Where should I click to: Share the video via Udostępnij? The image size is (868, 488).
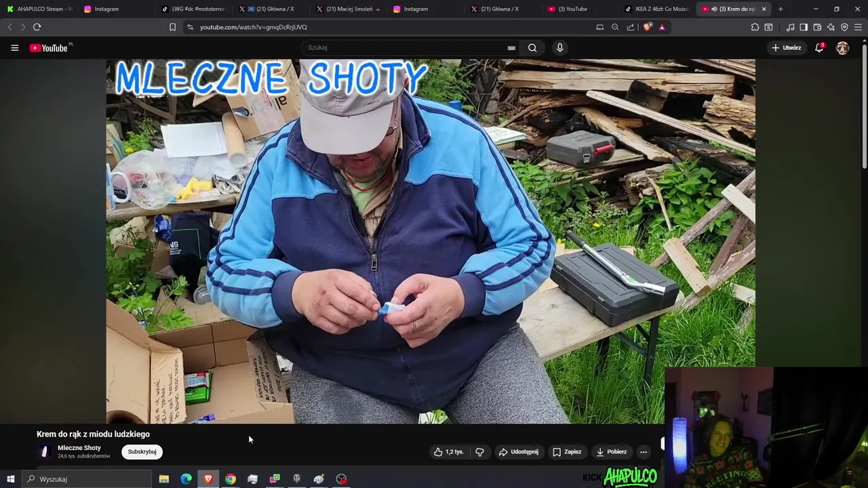[519, 452]
